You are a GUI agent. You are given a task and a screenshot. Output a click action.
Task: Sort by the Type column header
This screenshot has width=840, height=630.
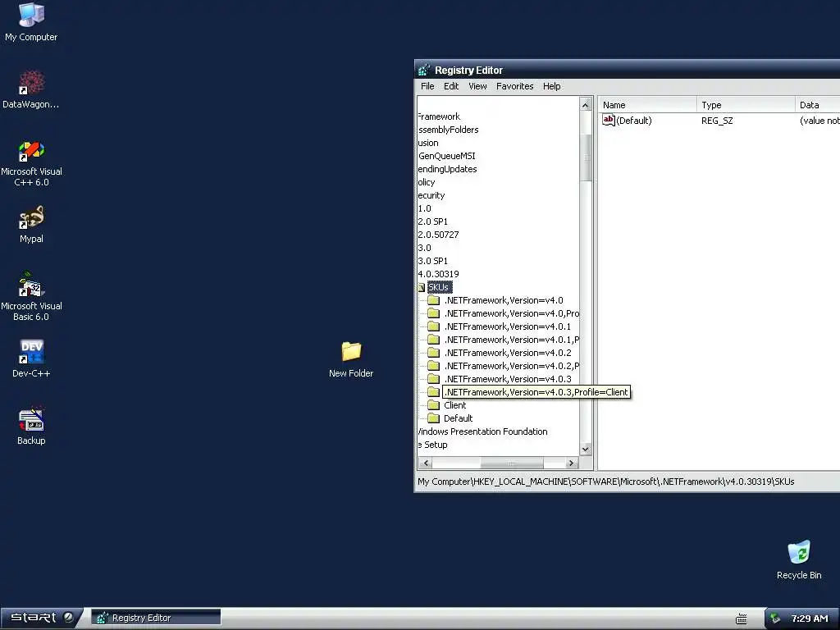745,105
